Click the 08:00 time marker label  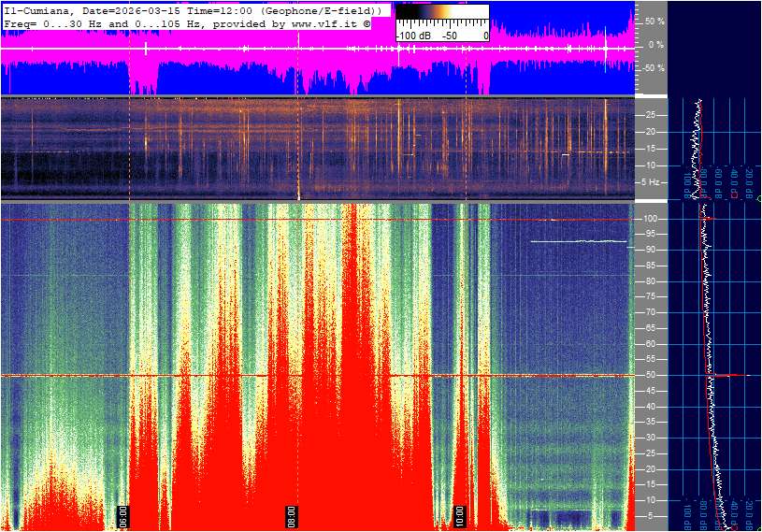tap(292, 516)
